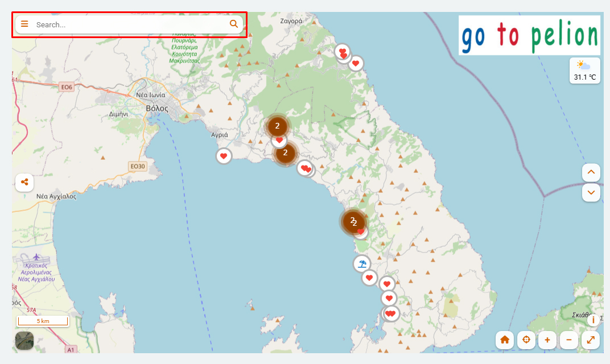This screenshot has height=364, width=610.
Task: Zoom in with the plus button
Action: click(x=547, y=340)
